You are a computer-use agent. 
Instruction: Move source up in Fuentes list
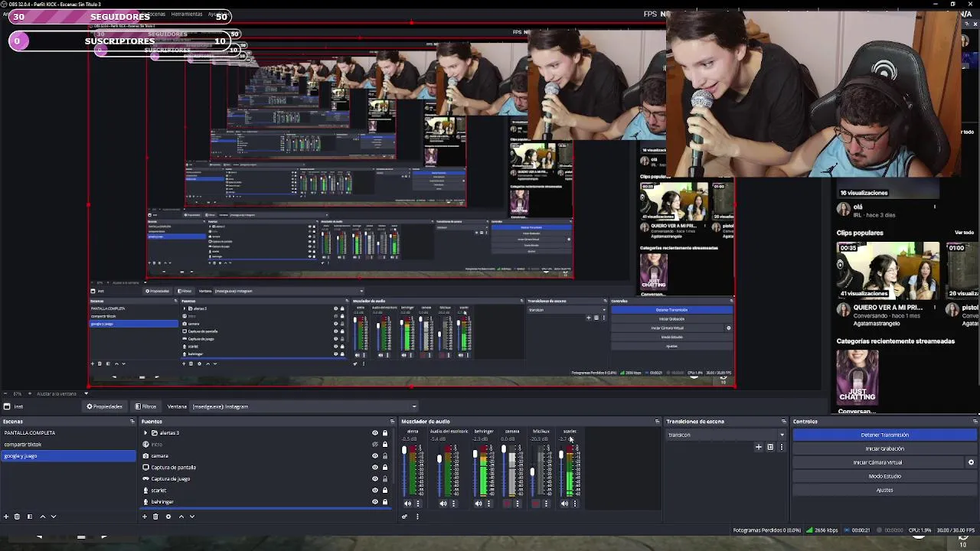click(x=181, y=517)
